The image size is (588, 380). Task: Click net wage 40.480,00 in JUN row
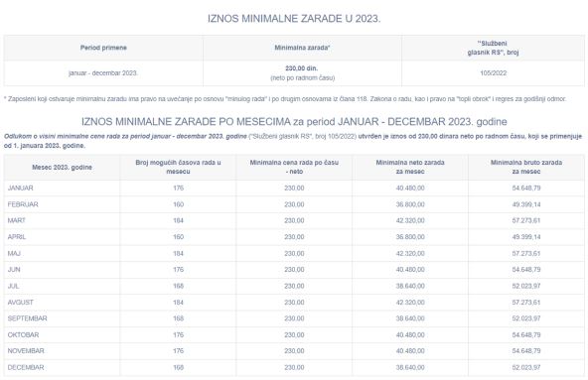(x=410, y=270)
